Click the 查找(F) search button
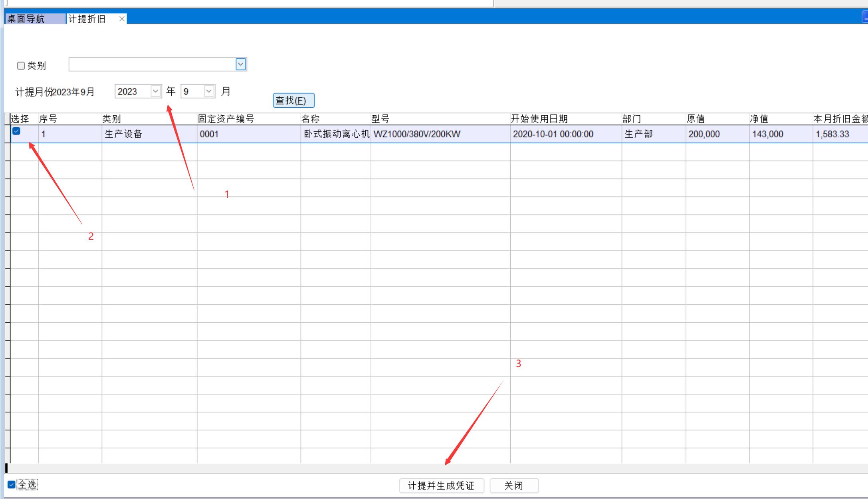This screenshot has width=868, height=499. [293, 101]
